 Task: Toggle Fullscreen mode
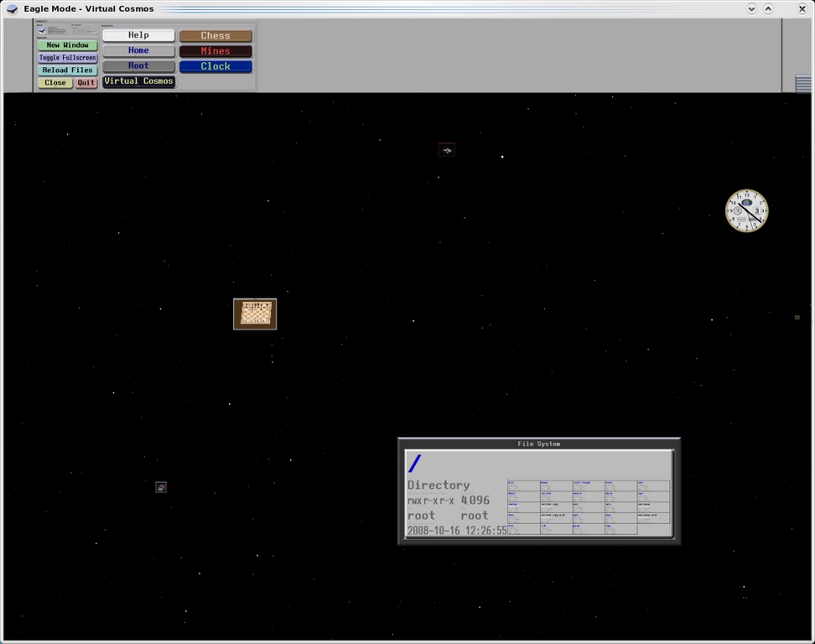pos(67,58)
